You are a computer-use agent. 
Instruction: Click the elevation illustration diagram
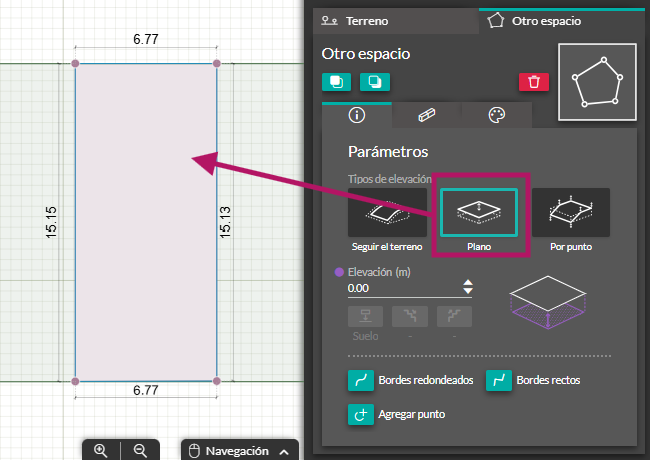(x=548, y=302)
